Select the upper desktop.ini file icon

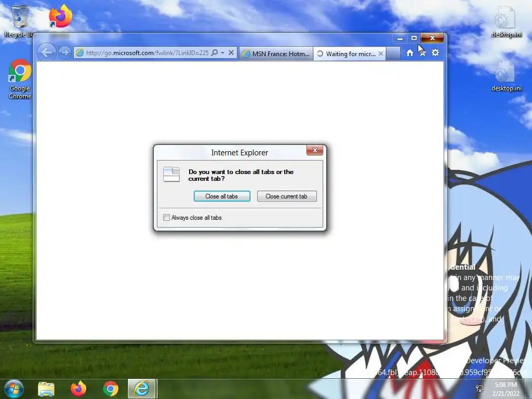click(x=506, y=21)
